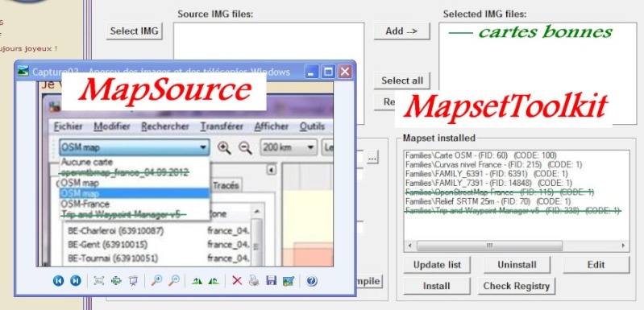Click the Select IMG button
644x310 pixels.
(135, 31)
